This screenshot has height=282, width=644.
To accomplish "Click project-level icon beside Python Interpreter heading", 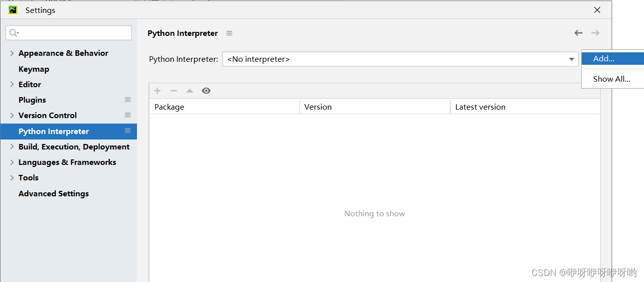I will tap(229, 33).
